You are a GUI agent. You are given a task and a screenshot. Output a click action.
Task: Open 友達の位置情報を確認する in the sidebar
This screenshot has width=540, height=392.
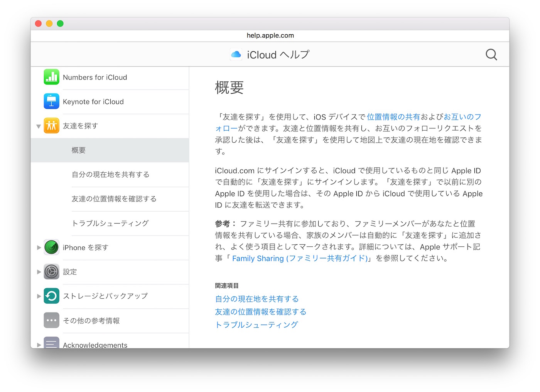click(114, 199)
